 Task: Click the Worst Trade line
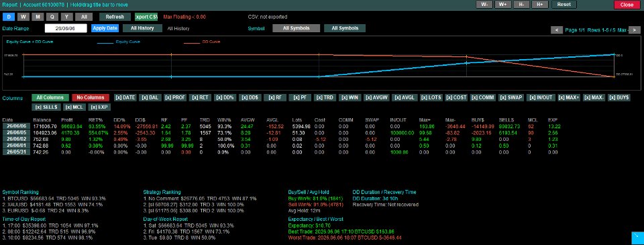point(345,238)
